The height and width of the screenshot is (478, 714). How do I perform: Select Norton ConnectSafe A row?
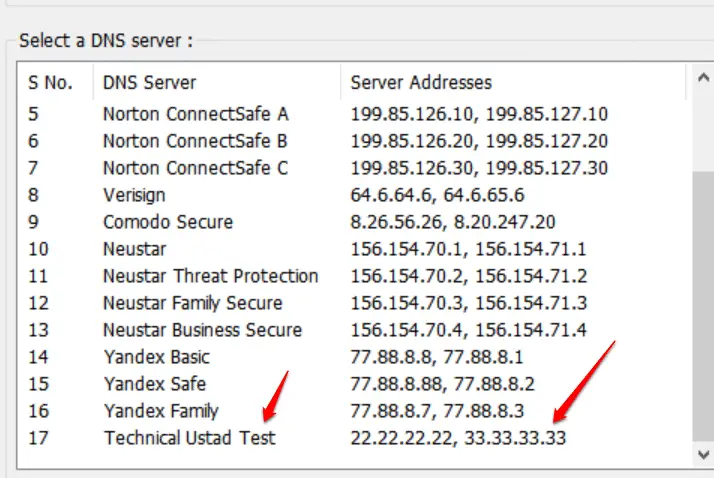point(352,114)
